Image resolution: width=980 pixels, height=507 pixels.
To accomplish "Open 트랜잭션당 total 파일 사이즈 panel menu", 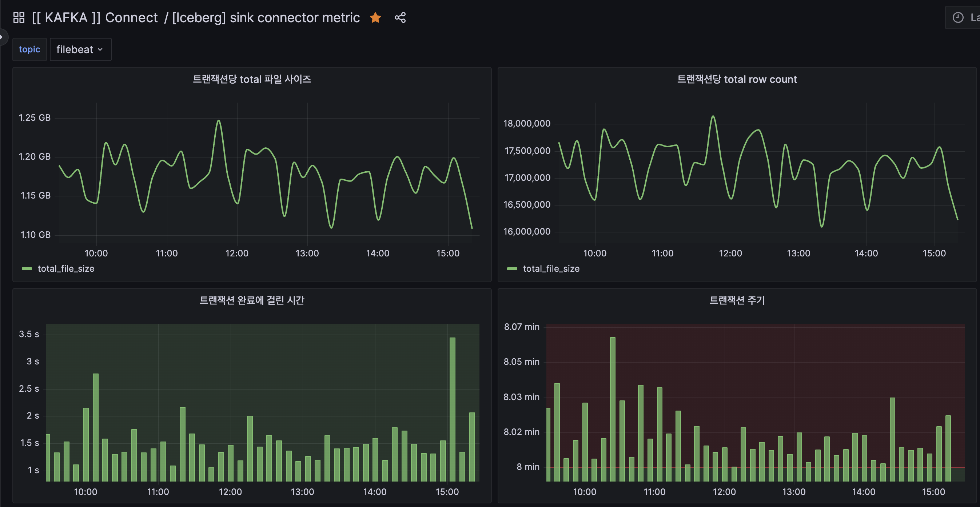I will point(252,79).
